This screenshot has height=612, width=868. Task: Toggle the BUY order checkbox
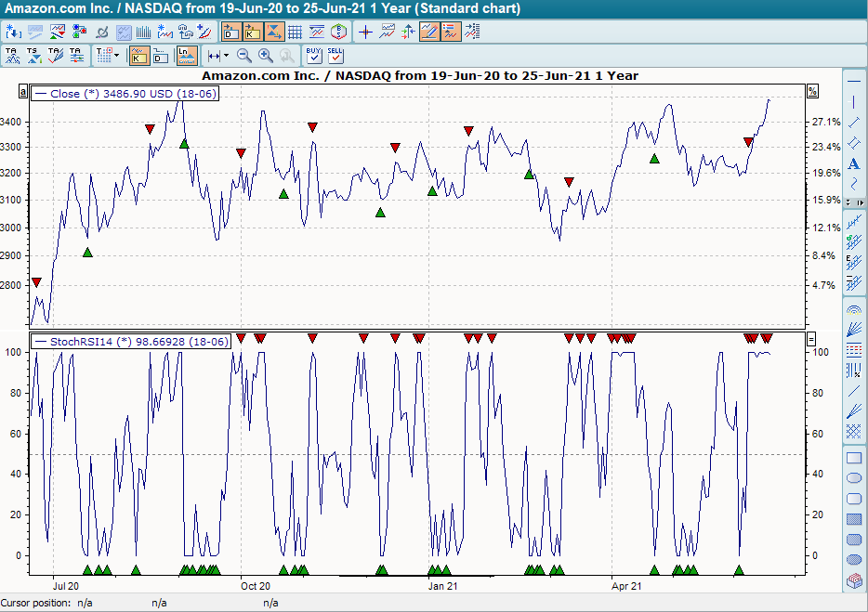coord(312,56)
